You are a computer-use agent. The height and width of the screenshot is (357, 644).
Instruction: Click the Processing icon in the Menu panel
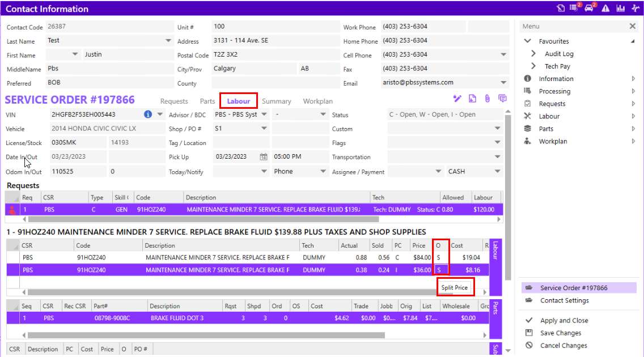tap(528, 91)
